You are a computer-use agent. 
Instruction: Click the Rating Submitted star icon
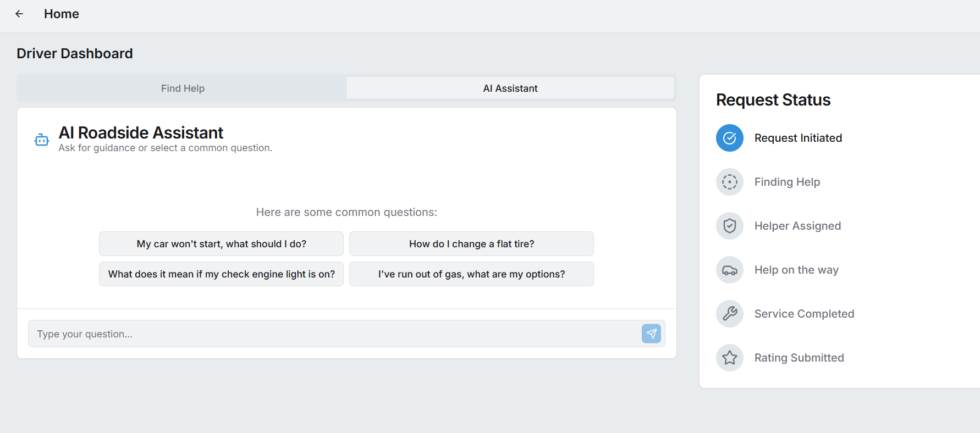(x=729, y=358)
